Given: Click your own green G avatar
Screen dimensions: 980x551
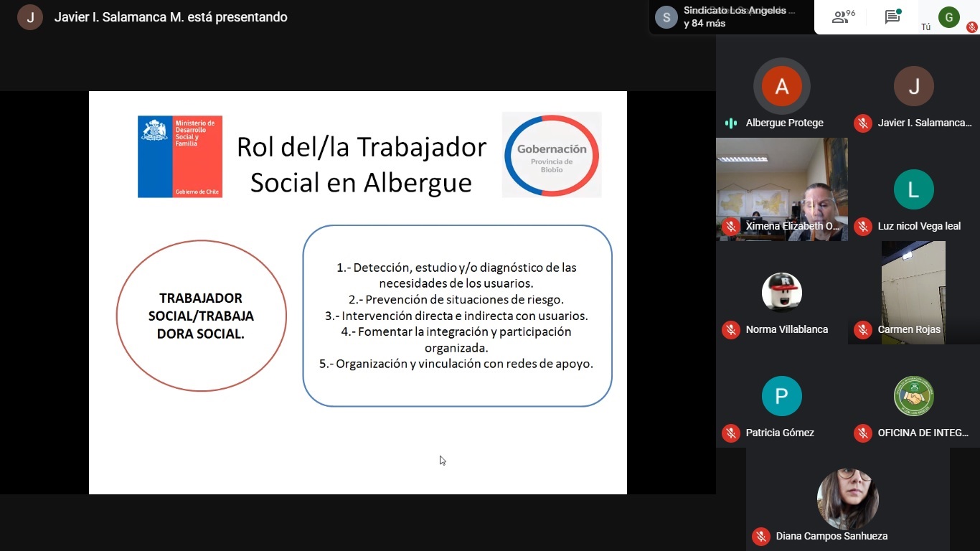Looking at the screenshot, I should (948, 17).
